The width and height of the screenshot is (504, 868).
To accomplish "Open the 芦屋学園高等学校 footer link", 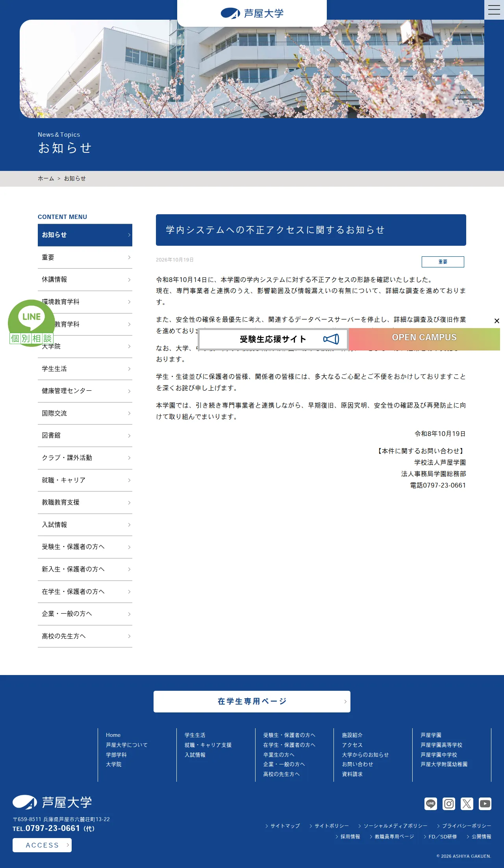I will [442, 745].
